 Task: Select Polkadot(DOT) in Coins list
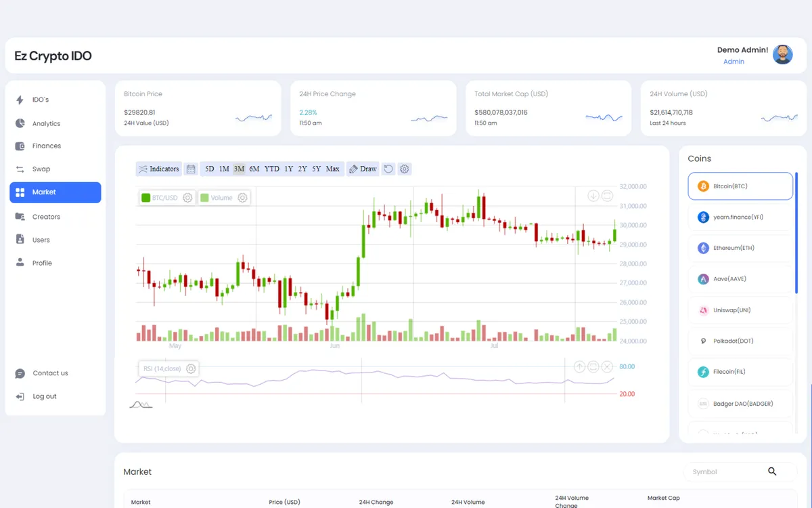[x=740, y=341]
